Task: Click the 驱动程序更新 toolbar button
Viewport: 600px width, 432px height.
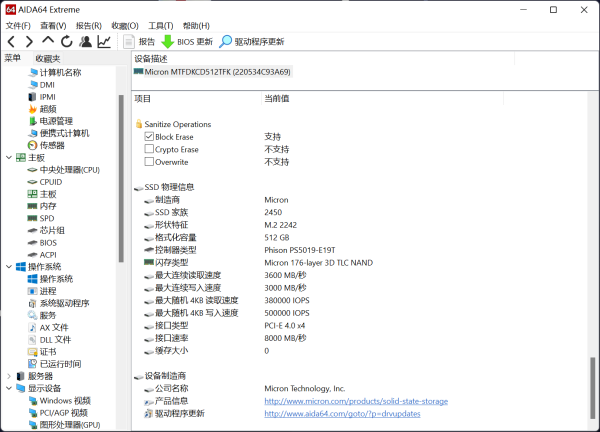Action: tap(252, 42)
